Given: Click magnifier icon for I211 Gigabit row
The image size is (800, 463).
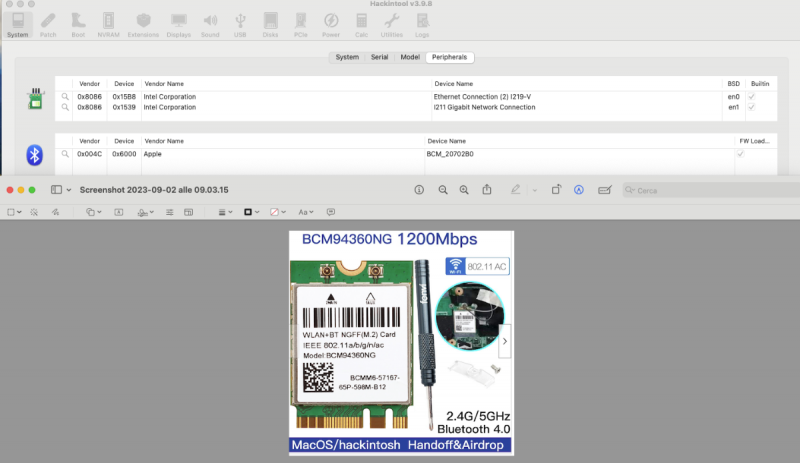Looking at the screenshot, I should click(x=65, y=107).
